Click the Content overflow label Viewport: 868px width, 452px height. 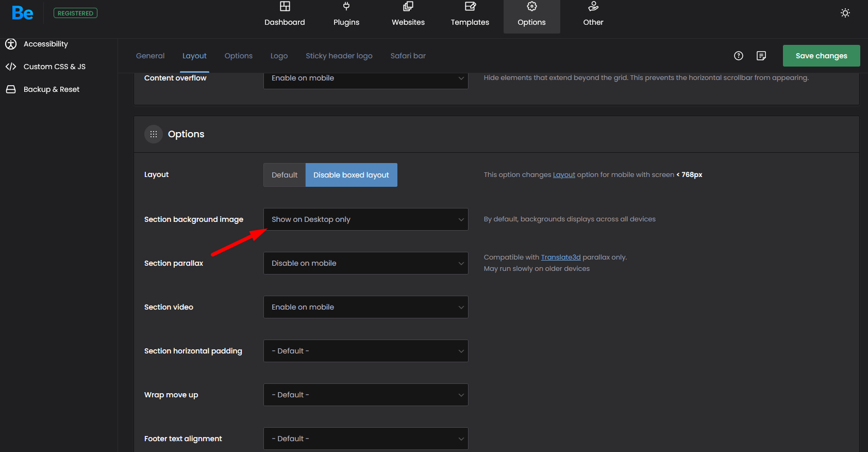(x=175, y=78)
